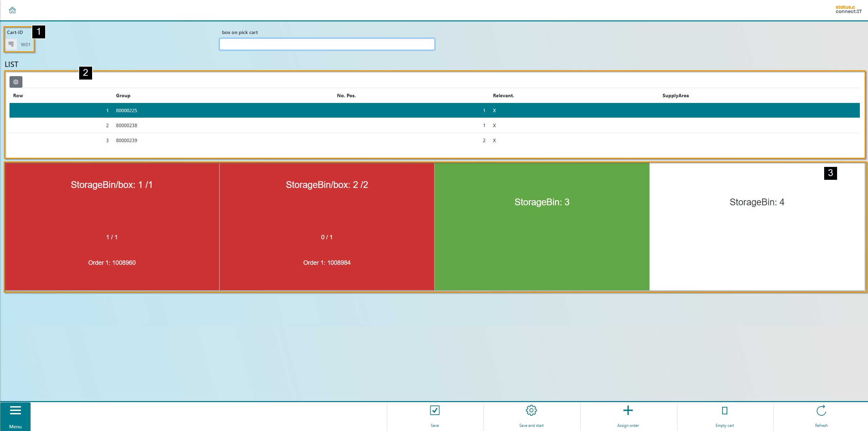
Task: Click the Save and start gear icon
Action: [x=531, y=411]
